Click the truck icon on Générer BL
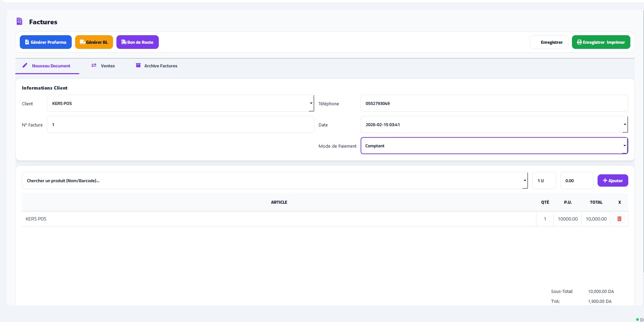This screenshot has height=322, width=644. (x=82, y=42)
